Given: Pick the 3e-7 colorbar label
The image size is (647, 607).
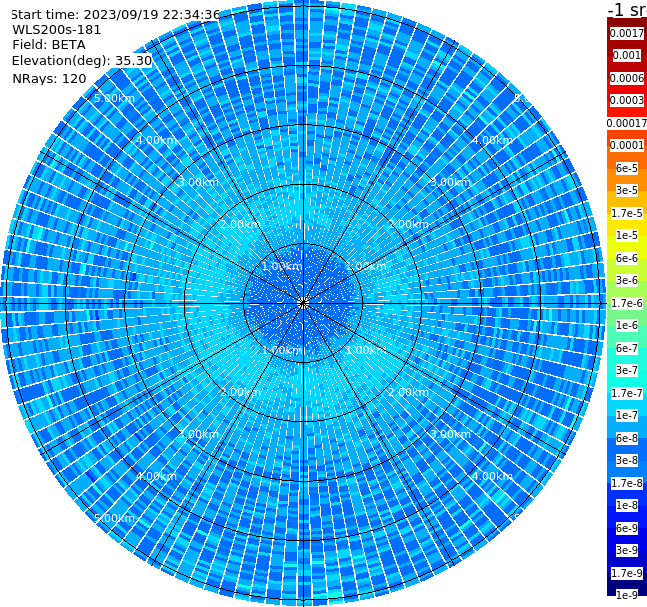Looking at the screenshot, I should (x=627, y=370).
